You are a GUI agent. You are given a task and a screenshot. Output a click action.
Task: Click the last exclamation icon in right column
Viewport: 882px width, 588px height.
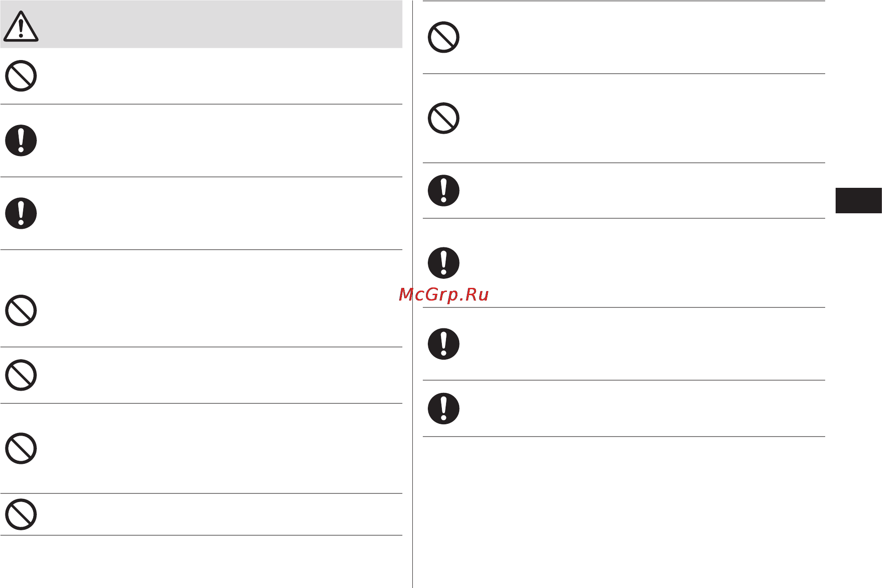tap(444, 408)
